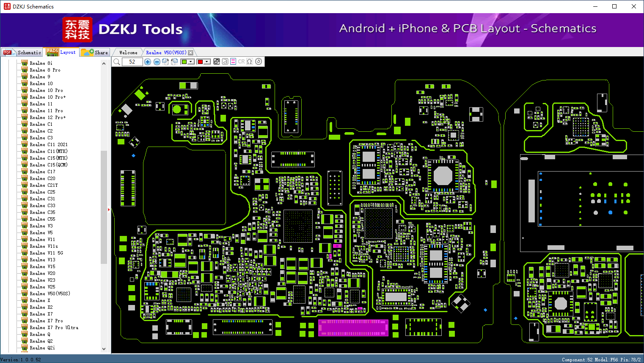Select Realme C25 in the model list
This screenshot has width=644, height=363.
[42, 192]
